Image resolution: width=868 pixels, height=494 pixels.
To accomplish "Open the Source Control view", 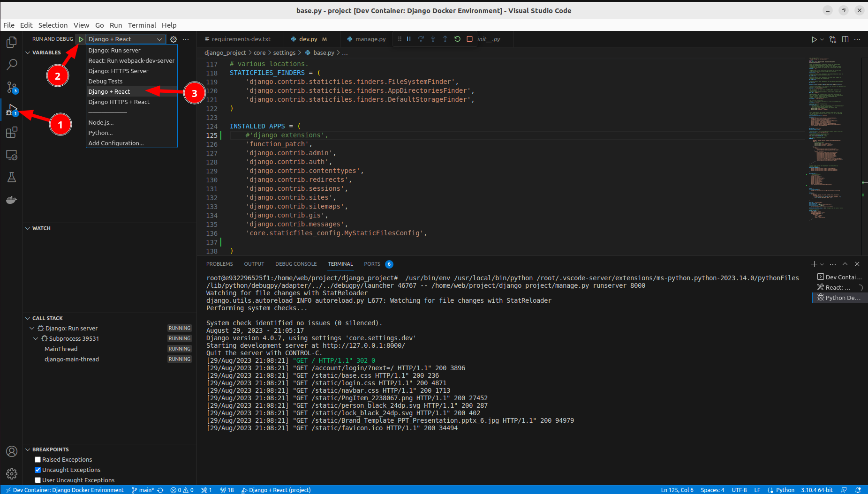I will (x=12, y=87).
